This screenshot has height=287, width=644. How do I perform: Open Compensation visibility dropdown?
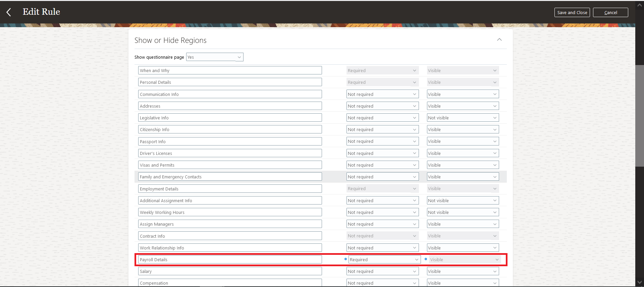463,283
